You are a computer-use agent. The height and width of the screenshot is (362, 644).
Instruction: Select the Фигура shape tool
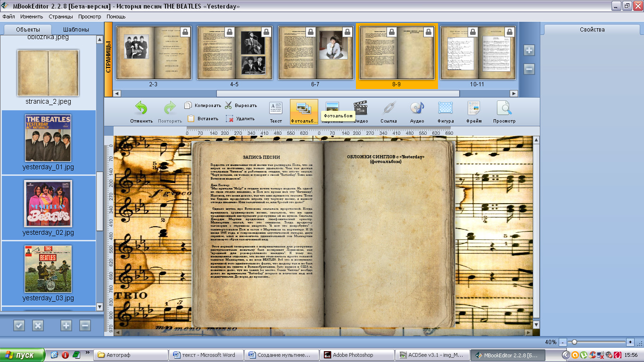(x=446, y=112)
